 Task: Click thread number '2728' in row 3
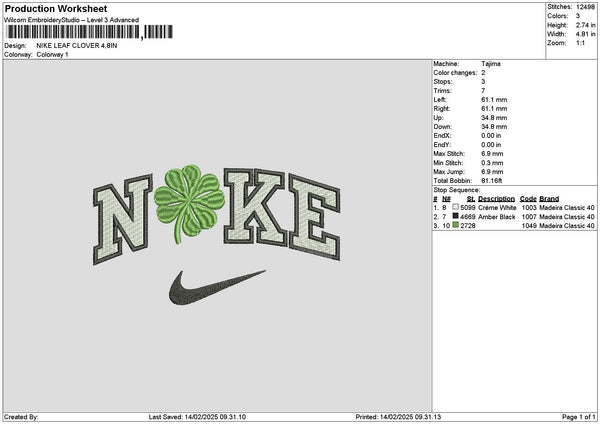pyautogui.click(x=468, y=226)
